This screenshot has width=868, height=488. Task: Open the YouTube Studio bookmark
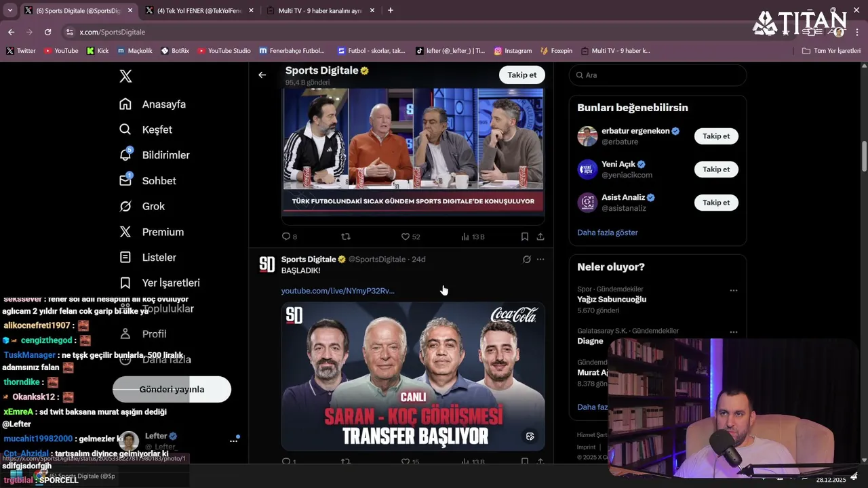[x=224, y=51]
